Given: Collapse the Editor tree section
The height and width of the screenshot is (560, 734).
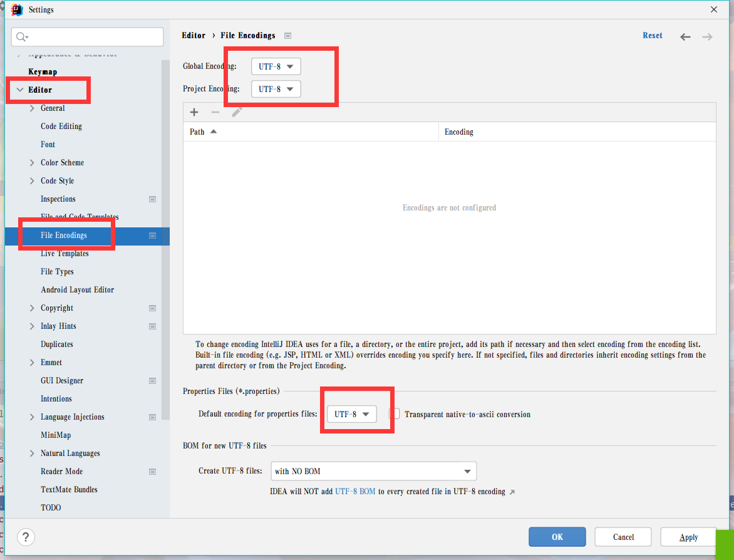Looking at the screenshot, I should pyautogui.click(x=20, y=90).
